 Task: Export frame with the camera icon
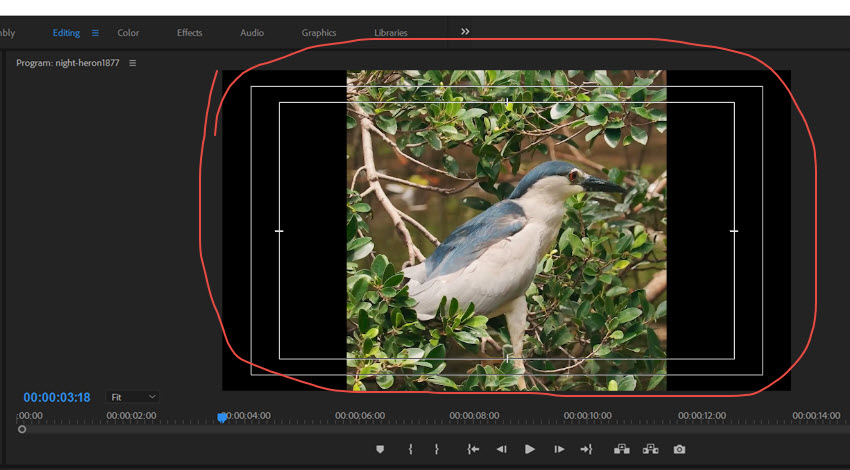click(x=679, y=449)
